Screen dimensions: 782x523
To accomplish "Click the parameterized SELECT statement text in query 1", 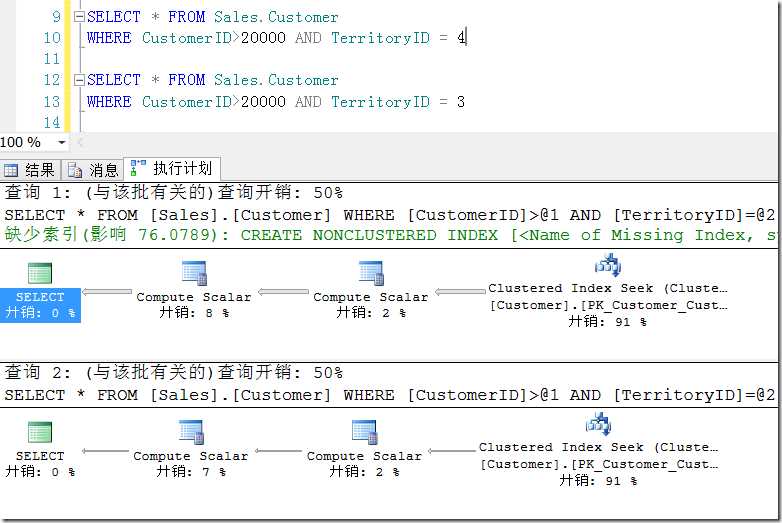I will 390,215.
